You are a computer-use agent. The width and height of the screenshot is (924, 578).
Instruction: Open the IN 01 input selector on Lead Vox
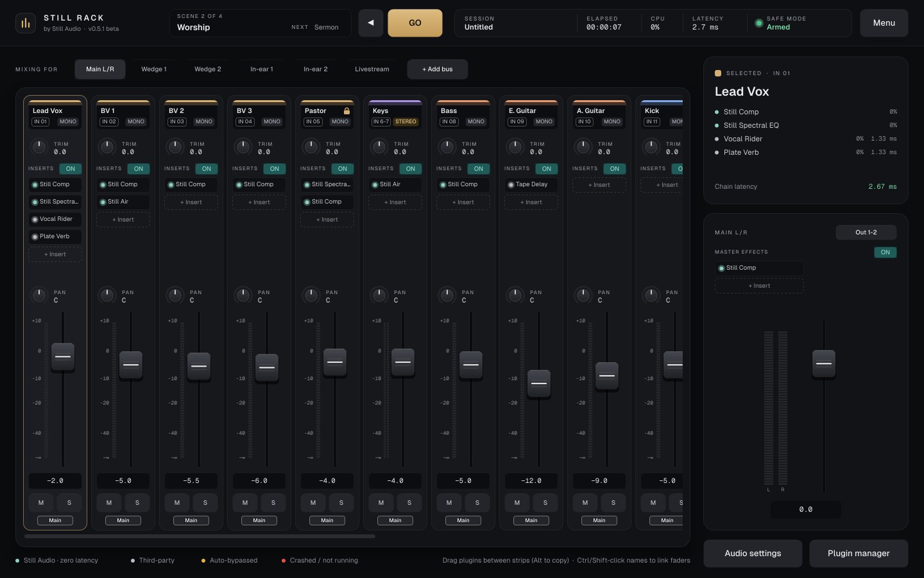click(x=40, y=122)
